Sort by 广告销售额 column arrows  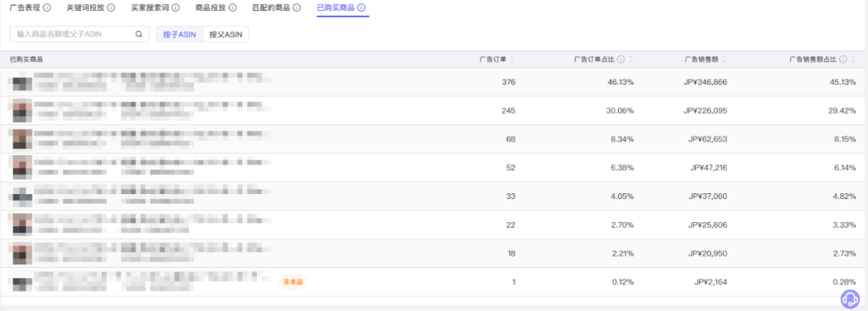coord(723,59)
